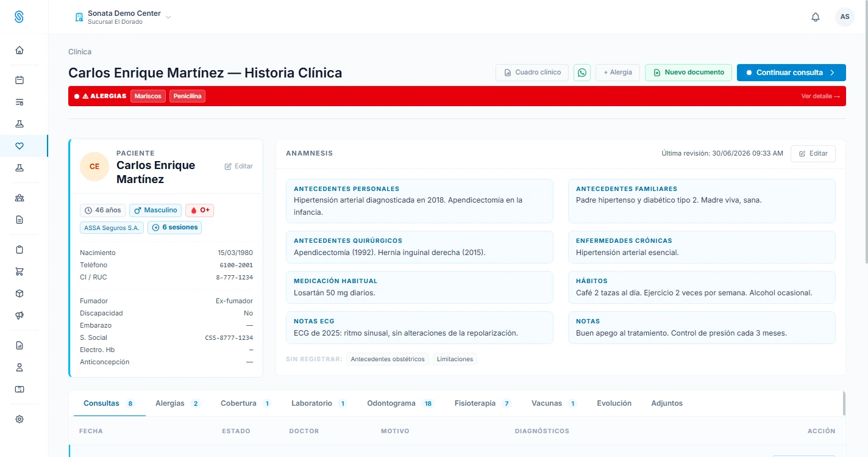Open the calendar icon in the sidebar
This screenshot has height=457, width=868.
[x=20, y=80]
